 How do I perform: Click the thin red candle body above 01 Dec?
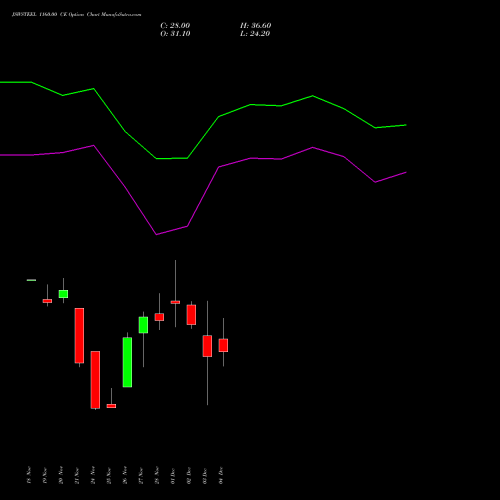(175, 302)
